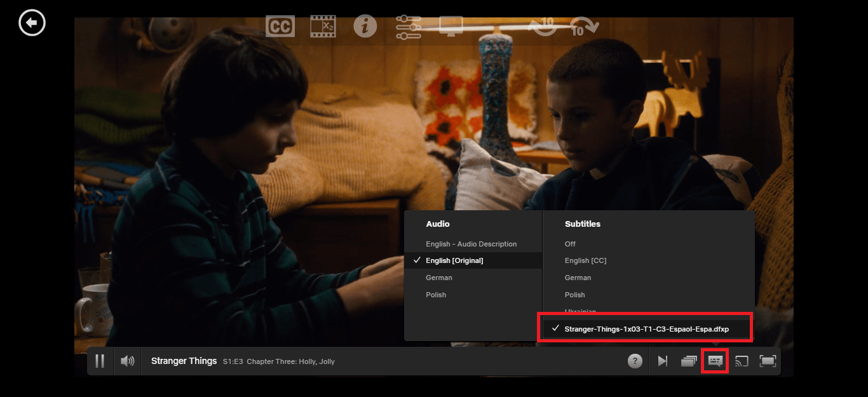The width and height of the screenshot is (868, 397).
Task: Open the help question mark icon
Action: (635, 361)
